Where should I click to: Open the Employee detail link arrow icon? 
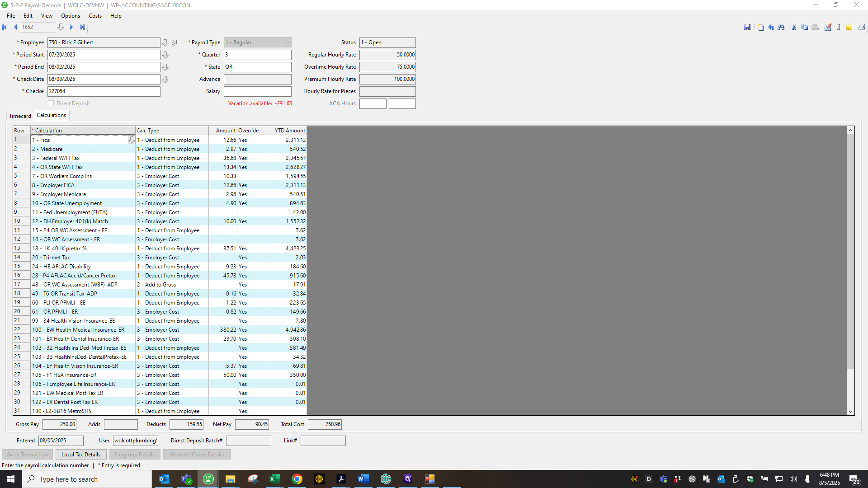point(175,42)
